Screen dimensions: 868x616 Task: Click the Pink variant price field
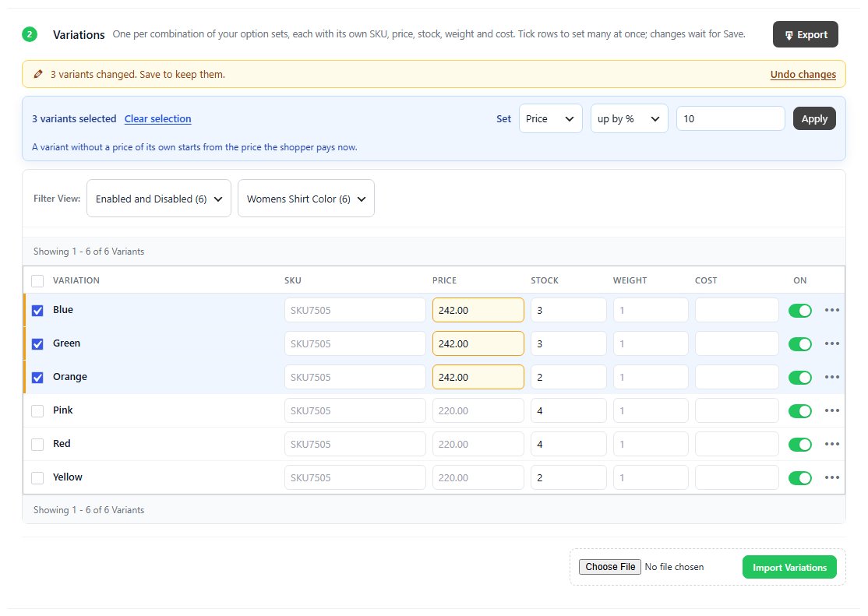[x=478, y=410]
